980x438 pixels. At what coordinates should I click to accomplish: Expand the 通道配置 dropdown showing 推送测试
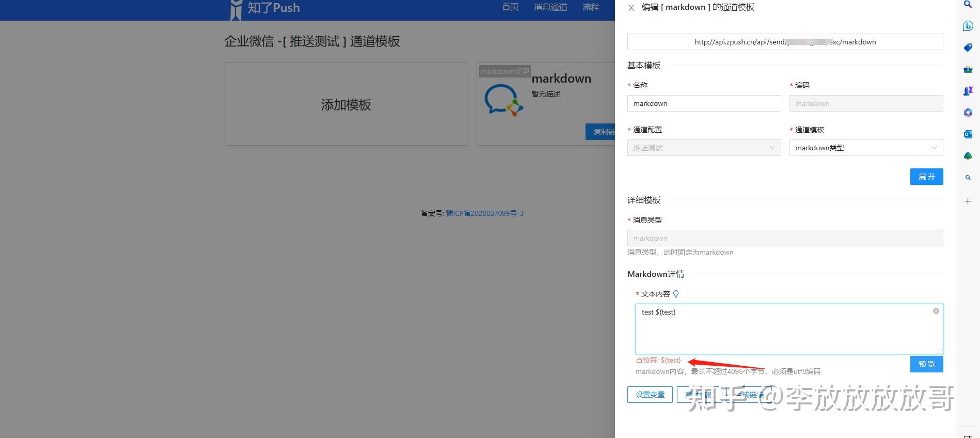[x=704, y=148]
